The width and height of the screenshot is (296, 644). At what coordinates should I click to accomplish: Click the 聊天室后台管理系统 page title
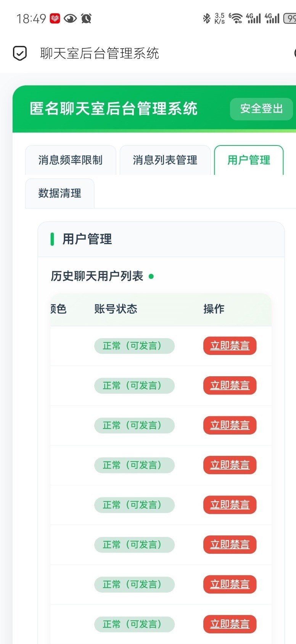coord(100,53)
